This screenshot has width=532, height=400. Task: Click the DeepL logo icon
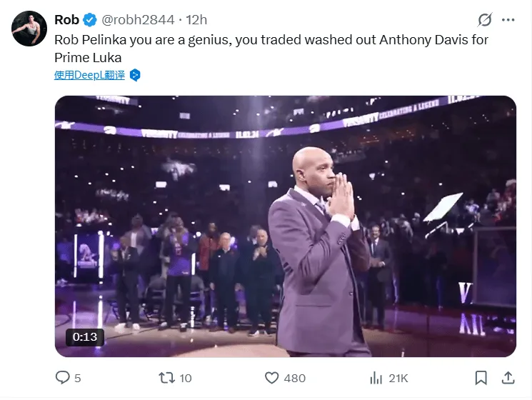[135, 75]
